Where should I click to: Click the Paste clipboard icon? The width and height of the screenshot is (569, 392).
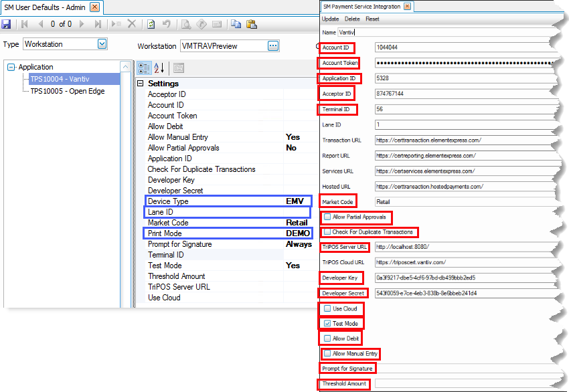point(252,24)
